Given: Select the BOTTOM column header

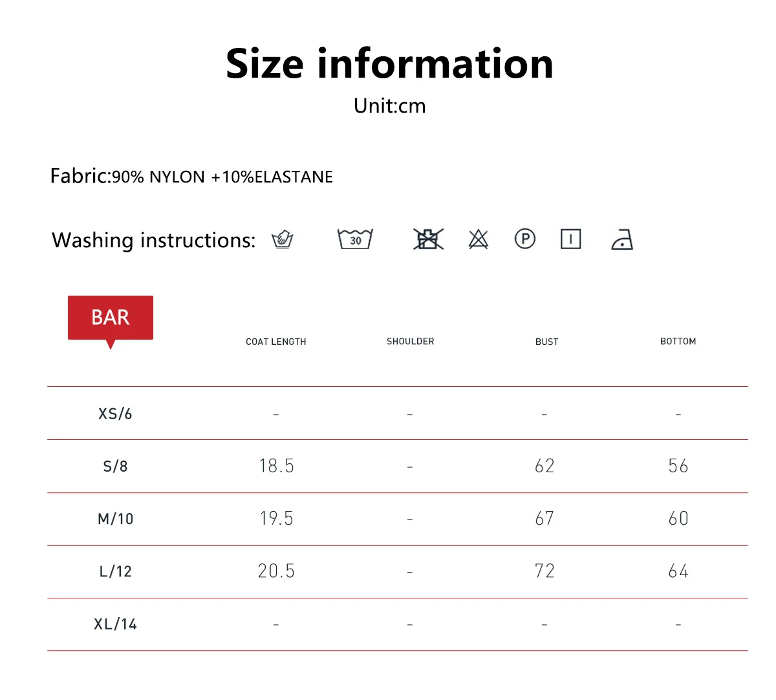Looking at the screenshot, I should pos(678,341).
